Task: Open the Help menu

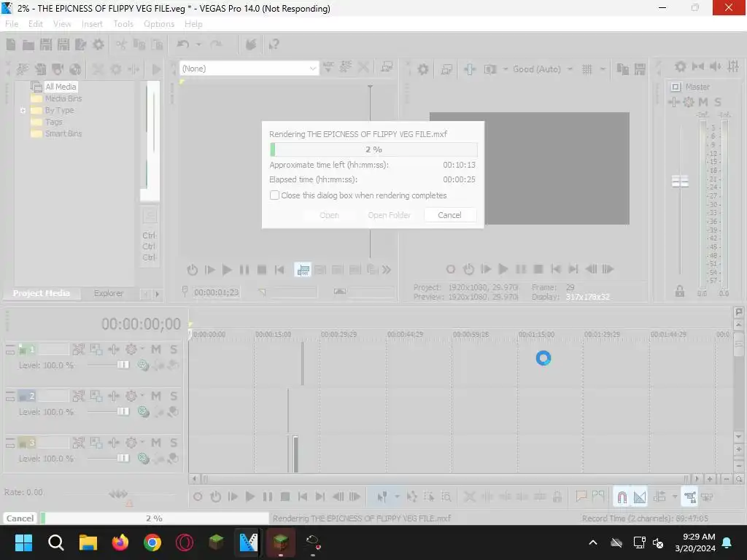Action: [193, 24]
